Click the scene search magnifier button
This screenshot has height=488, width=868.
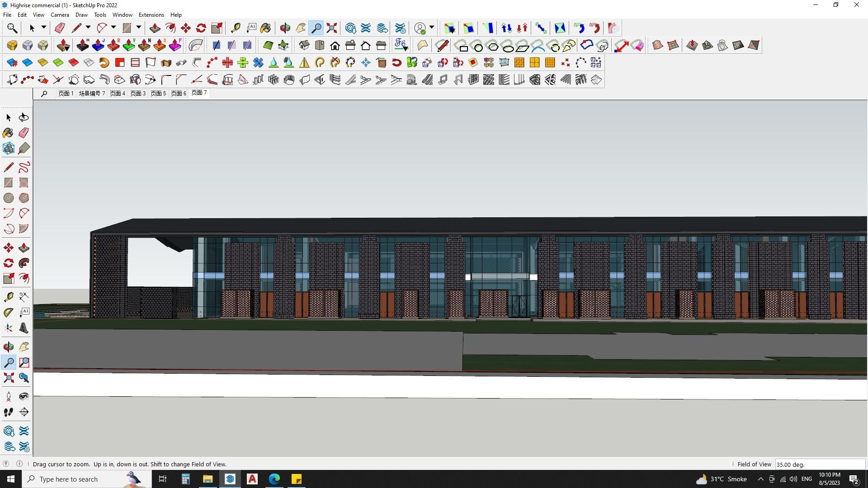pyautogui.click(x=44, y=94)
